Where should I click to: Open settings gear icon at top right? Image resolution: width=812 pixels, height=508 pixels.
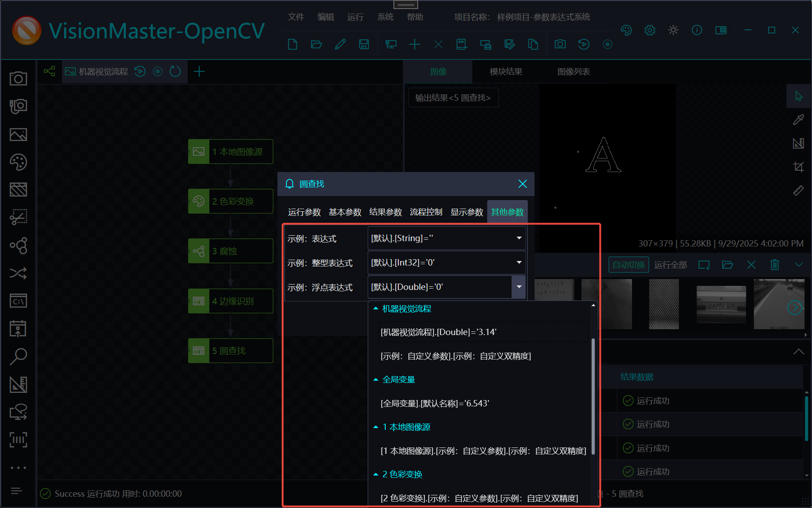point(650,30)
